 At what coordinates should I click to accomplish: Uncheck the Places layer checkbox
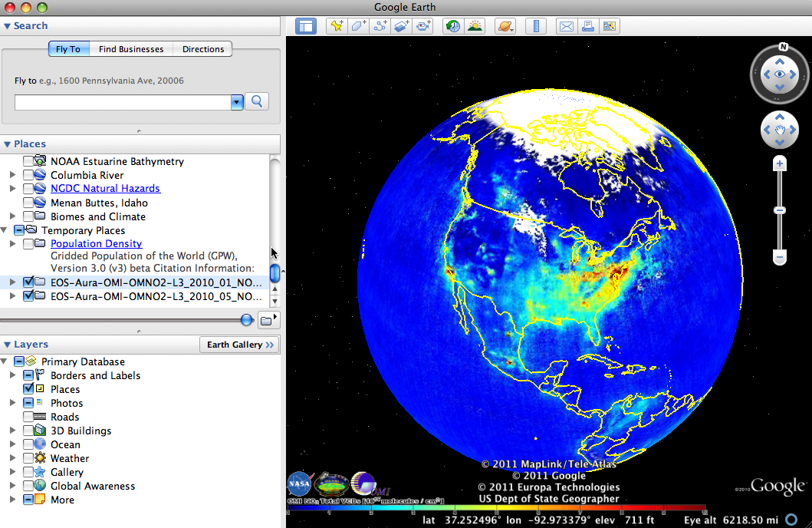click(x=28, y=389)
